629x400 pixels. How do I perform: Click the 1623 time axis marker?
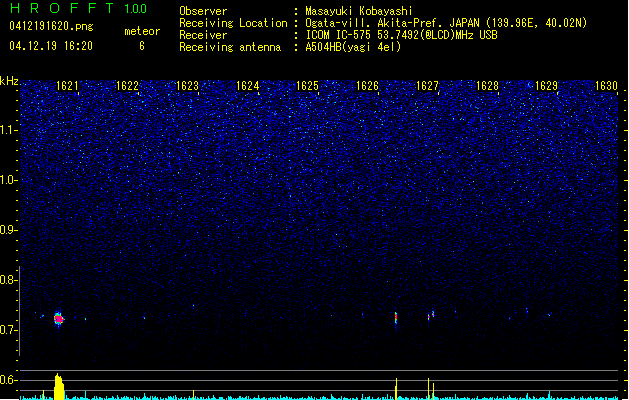(x=187, y=86)
